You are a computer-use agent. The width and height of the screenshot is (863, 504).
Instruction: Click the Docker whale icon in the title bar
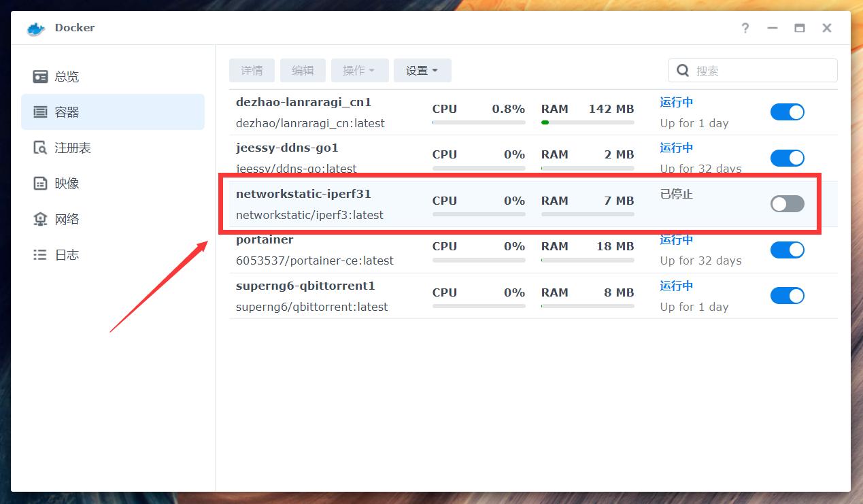point(34,29)
